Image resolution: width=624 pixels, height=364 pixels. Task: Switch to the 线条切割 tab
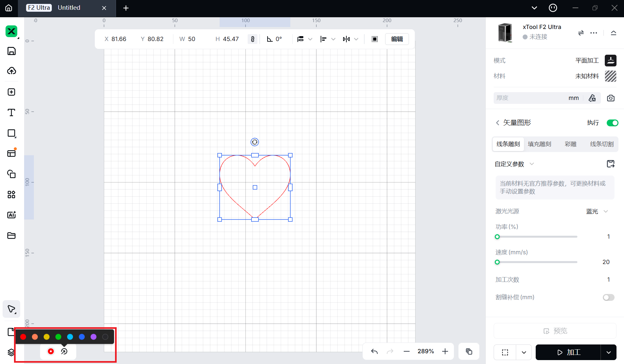pyautogui.click(x=602, y=144)
